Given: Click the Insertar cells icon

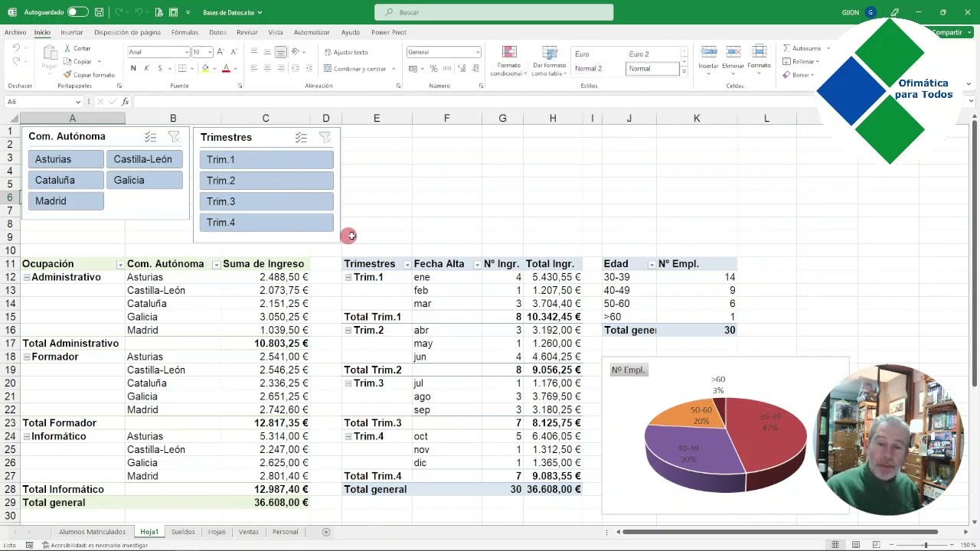Looking at the screenshot, I should pyautogui.click(x=709, y=51).
